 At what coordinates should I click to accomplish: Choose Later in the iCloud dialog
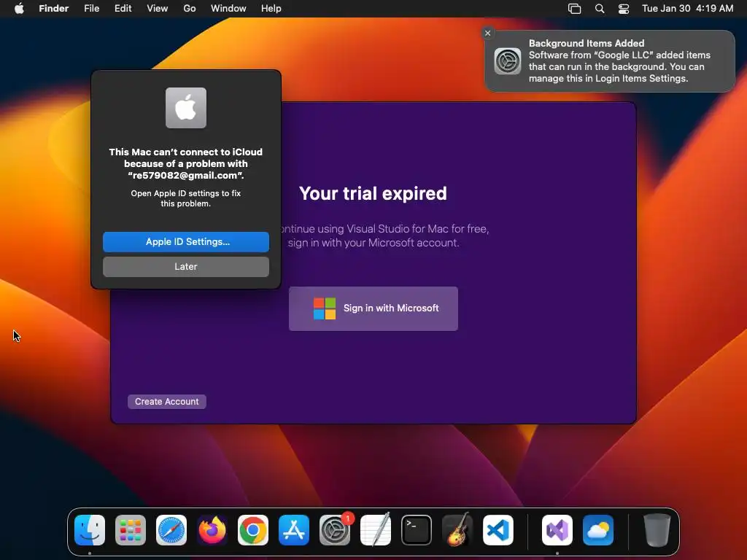tap(186, 267)
